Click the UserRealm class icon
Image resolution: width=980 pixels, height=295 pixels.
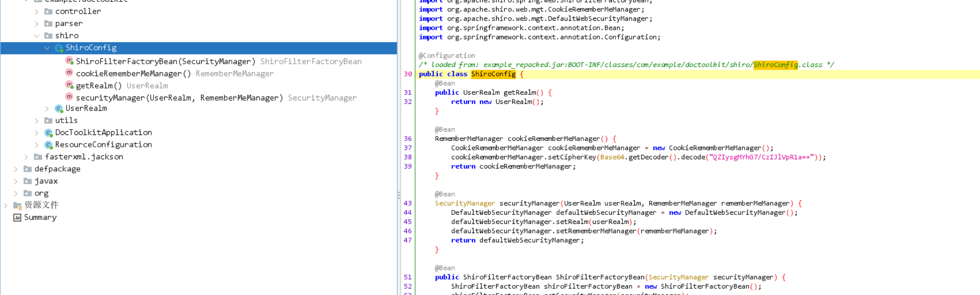coord(59,109)
